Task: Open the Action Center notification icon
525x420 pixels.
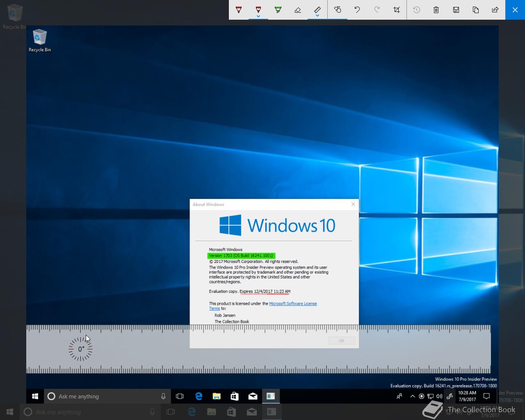Action: 487,396
